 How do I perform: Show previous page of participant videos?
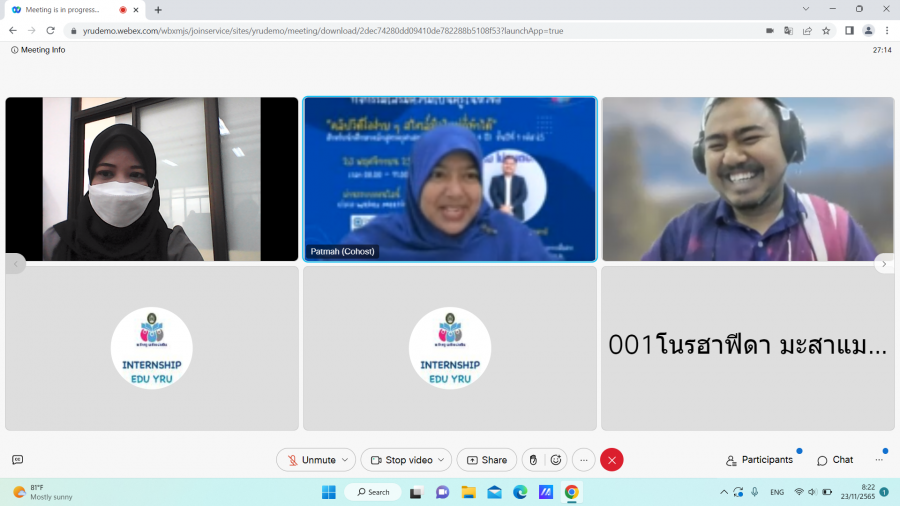pyautogui.click(x=16, y=264)
